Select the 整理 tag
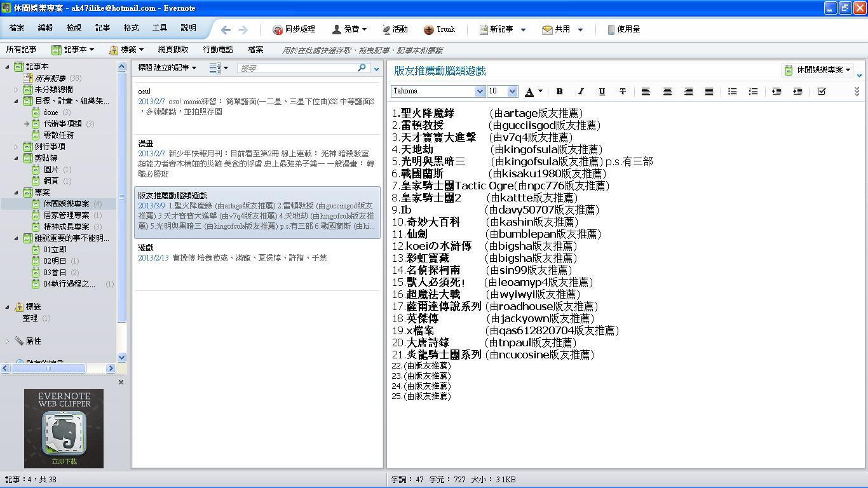The width and height of the screenshot is (868, 488). (x=30, y=318)
